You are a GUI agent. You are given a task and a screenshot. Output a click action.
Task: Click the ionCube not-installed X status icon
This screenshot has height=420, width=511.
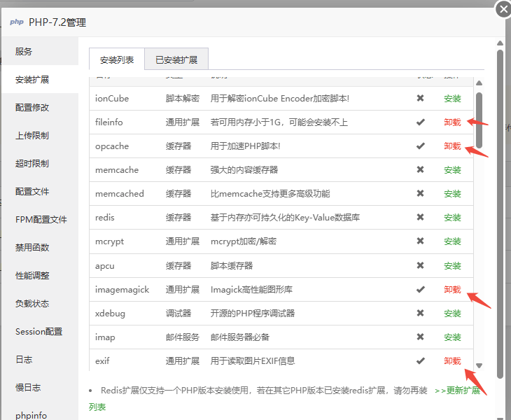[x=421, y=98]
